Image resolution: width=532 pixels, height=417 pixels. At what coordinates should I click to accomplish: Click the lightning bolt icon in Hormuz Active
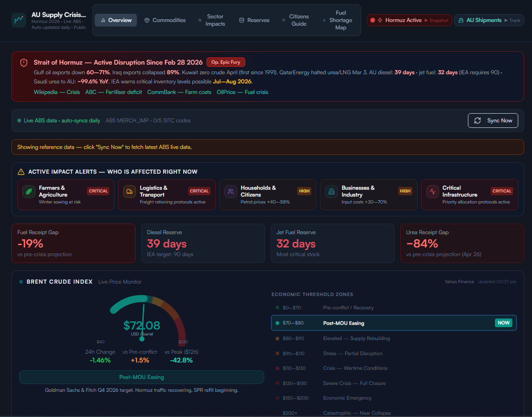380,20
